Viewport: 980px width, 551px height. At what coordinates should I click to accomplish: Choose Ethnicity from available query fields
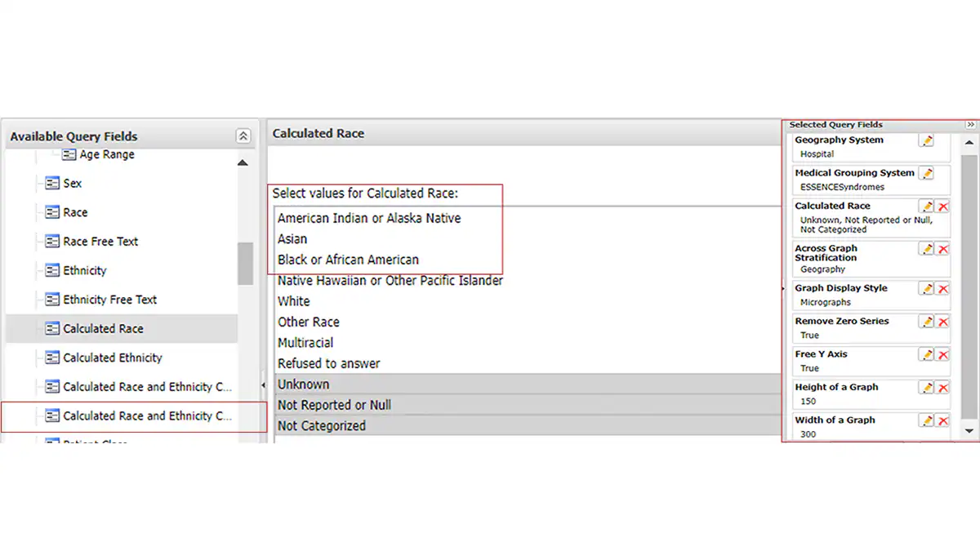coord(84,270)
